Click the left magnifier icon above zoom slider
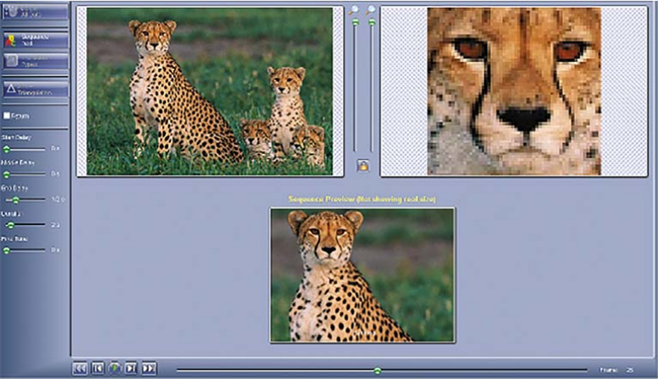 [x=355, y=10]
